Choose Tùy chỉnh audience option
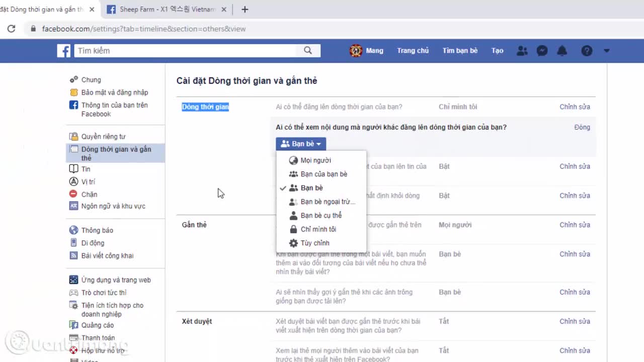Viewport: 644px width, 362px height. (x=321, y=243)
